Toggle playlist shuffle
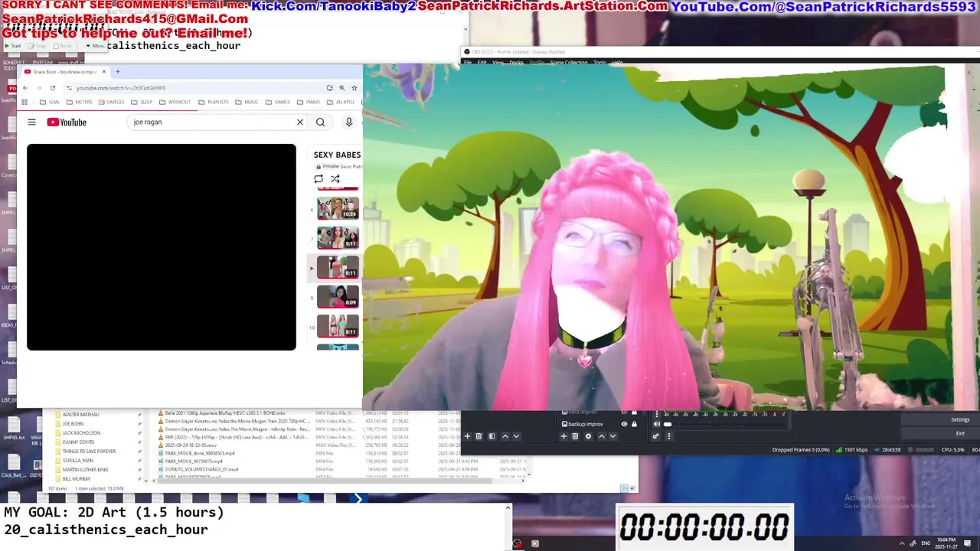Image resolution: width=980 pixels, height=551 pixels. click(335, 179)
